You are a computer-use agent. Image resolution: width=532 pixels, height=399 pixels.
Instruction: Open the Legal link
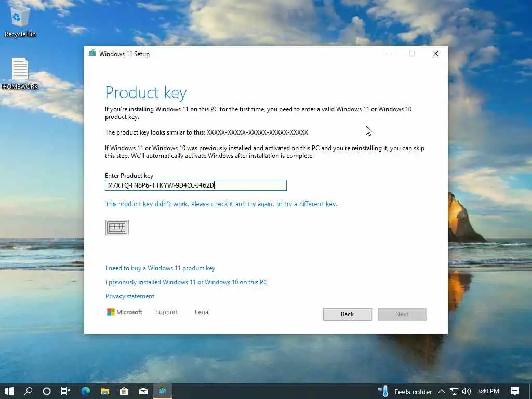[x=202, y=312]
